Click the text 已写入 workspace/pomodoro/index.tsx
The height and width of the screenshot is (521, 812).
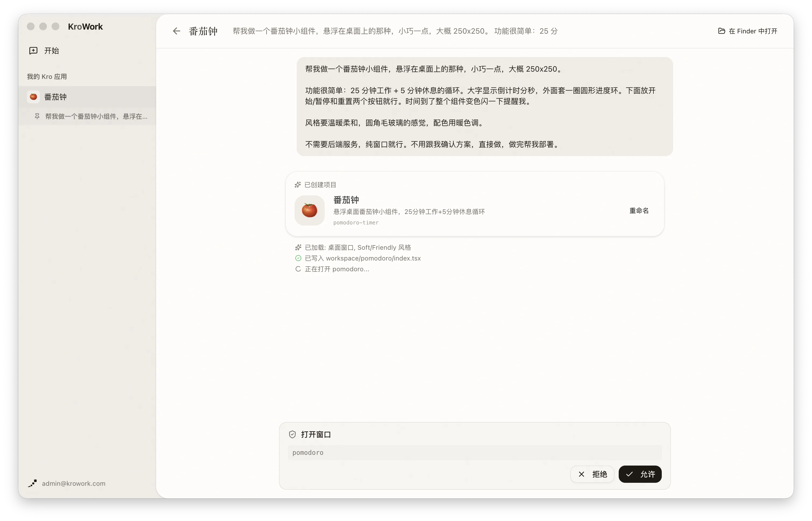[x=362, y=258]
